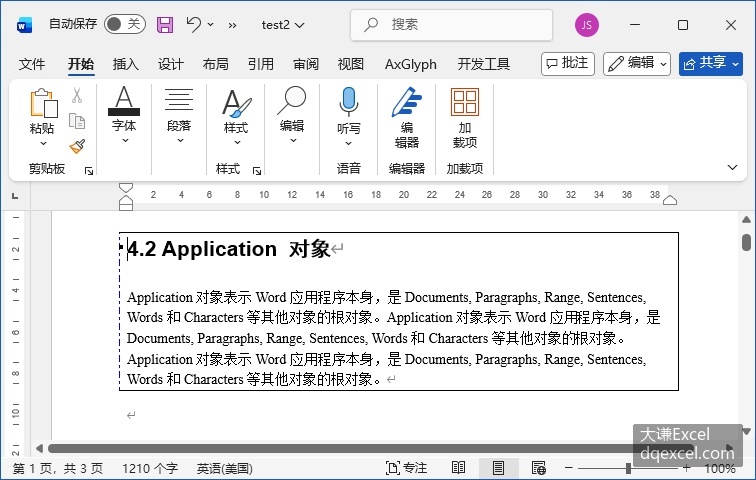Click the paste clipboard icon
The height and width of the screenshot is (480, 756).
click(43, 103)
